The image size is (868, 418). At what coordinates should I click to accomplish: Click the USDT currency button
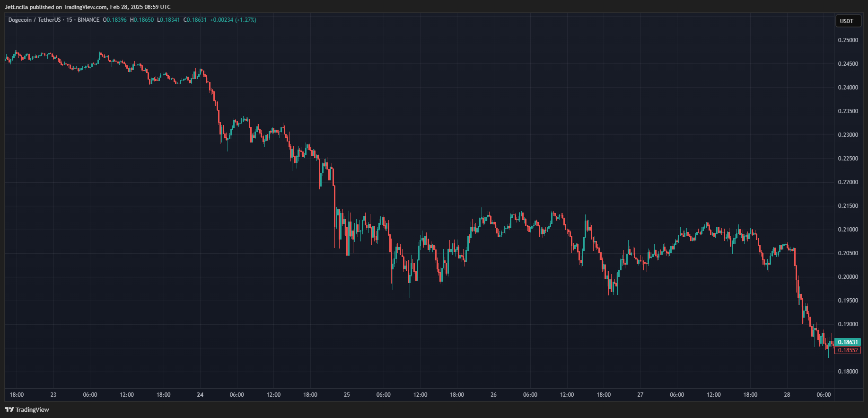coord(846,21)
